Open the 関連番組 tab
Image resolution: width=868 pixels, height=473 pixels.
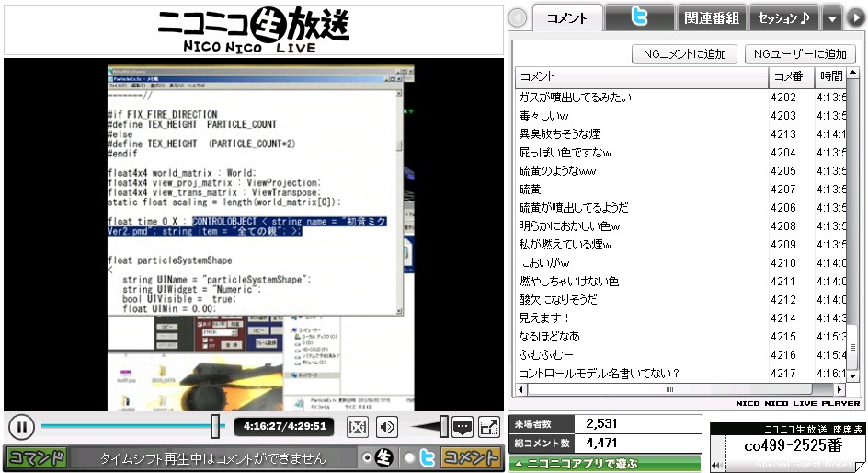pyautogui.click(x=712, y=17)
